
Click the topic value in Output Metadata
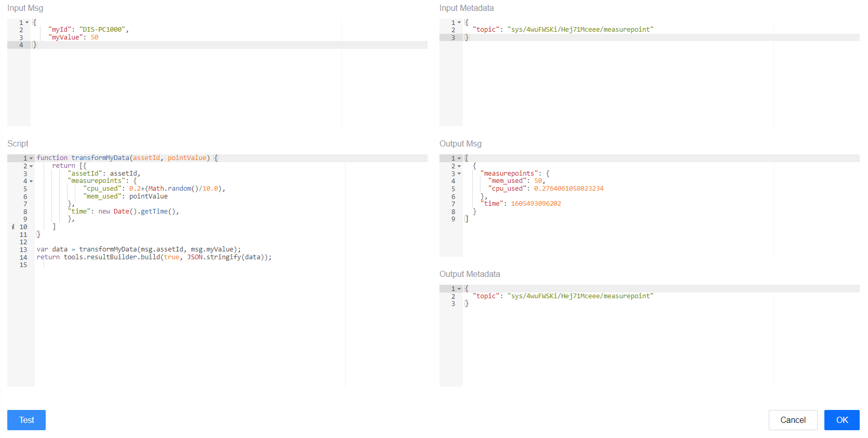point(580,296)
